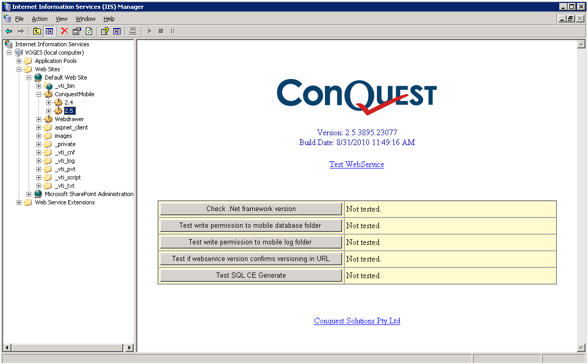Click tree pane scroll left arrow
588x364 pixels.
click(x=7, y=347)
